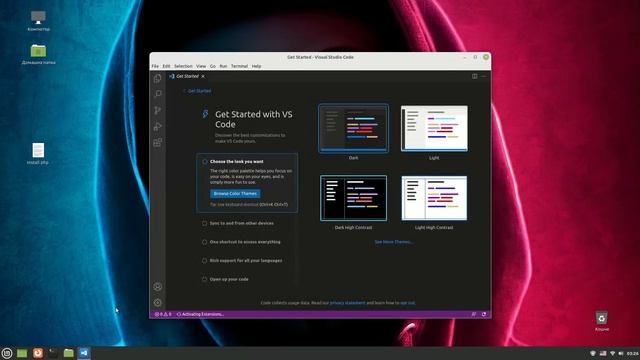Click the VS Code taskbar button
640x360 pixels.
pyautogui.click(x=84, y=353)
